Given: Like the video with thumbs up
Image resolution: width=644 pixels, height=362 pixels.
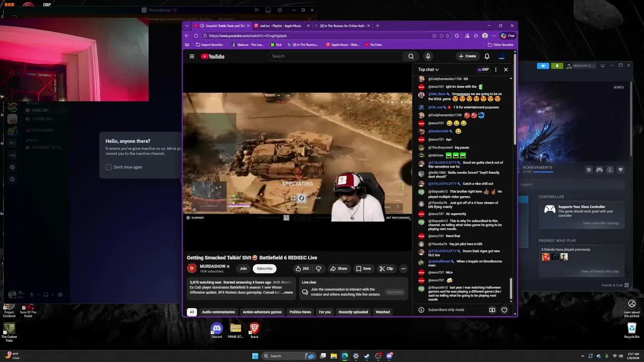Looking at the screenshot, I should click(302, 268).
